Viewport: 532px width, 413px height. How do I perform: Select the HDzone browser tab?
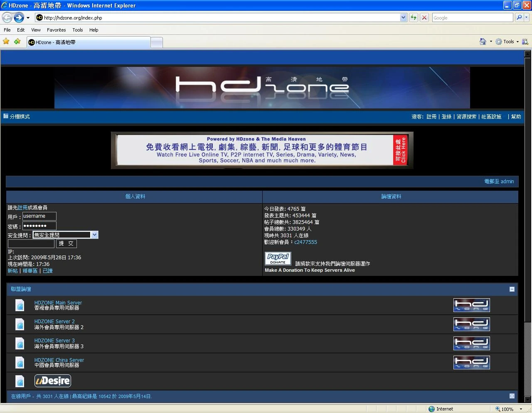coord(89,42)
